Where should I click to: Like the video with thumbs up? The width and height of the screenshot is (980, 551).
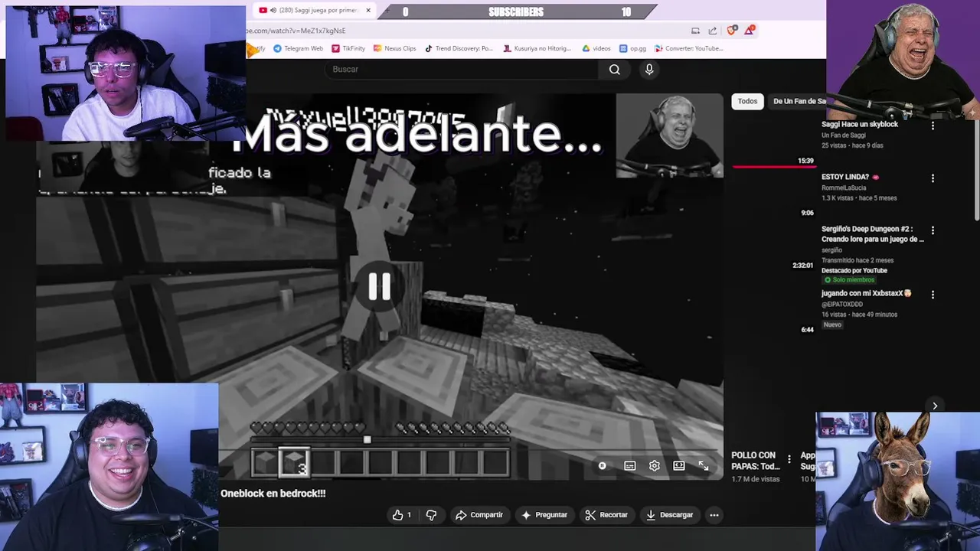[x=402, y=515]
